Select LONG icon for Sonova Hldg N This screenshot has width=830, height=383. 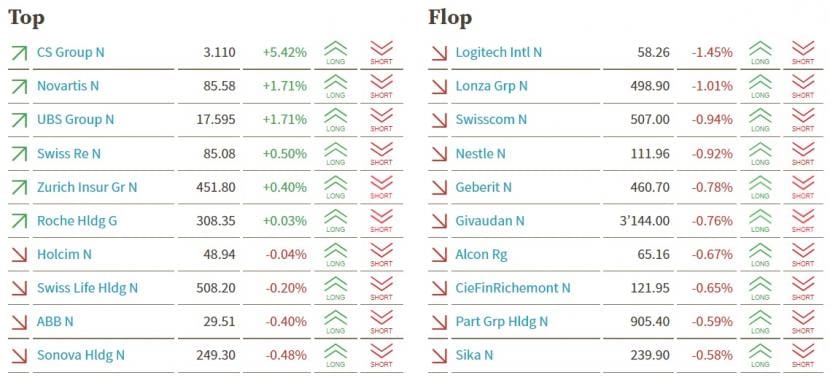pyautogui.click(x=336, y=355)
